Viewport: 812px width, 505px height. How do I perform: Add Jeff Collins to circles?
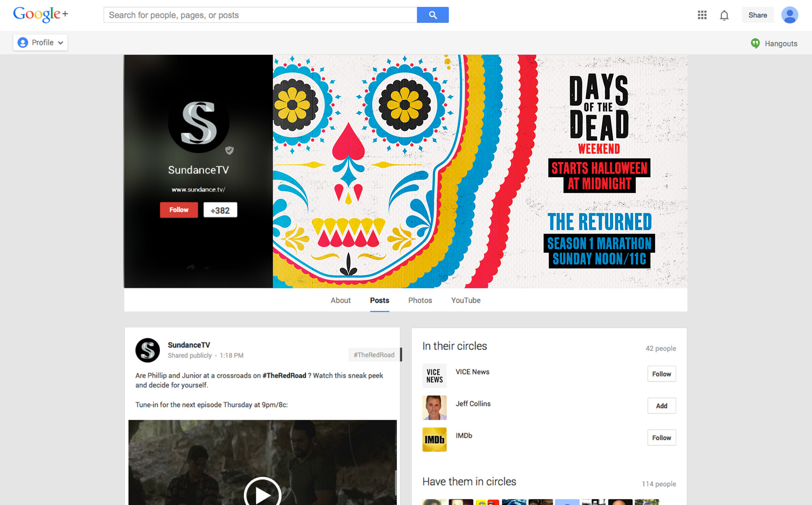coord(661,406)
